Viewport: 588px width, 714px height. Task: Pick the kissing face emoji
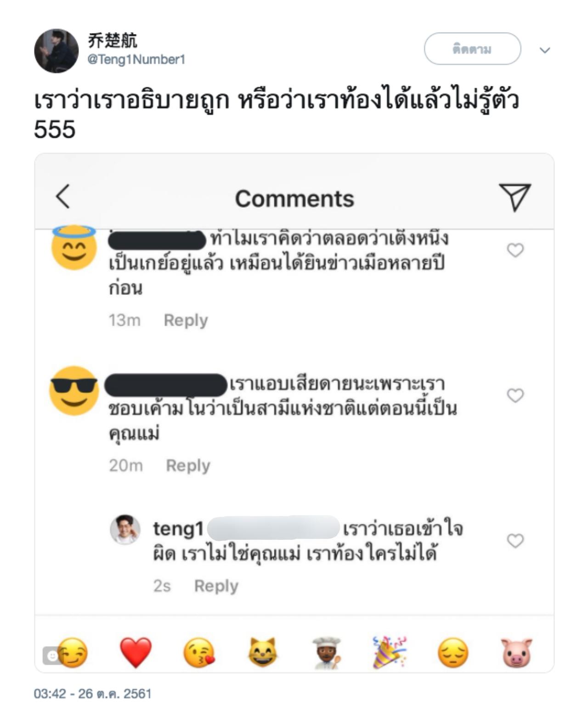click(x=199, y=652)
